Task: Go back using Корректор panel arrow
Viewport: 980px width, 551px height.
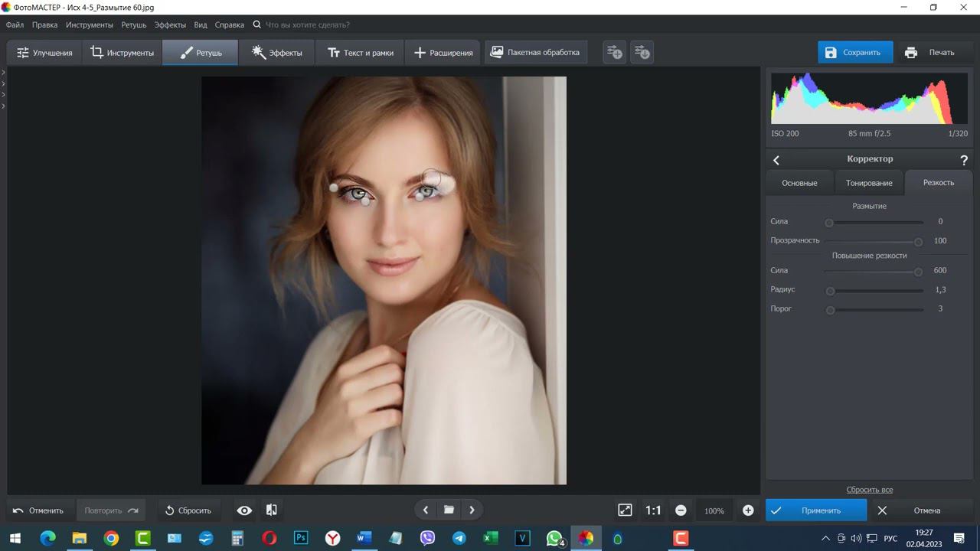Action: point(776,160)
